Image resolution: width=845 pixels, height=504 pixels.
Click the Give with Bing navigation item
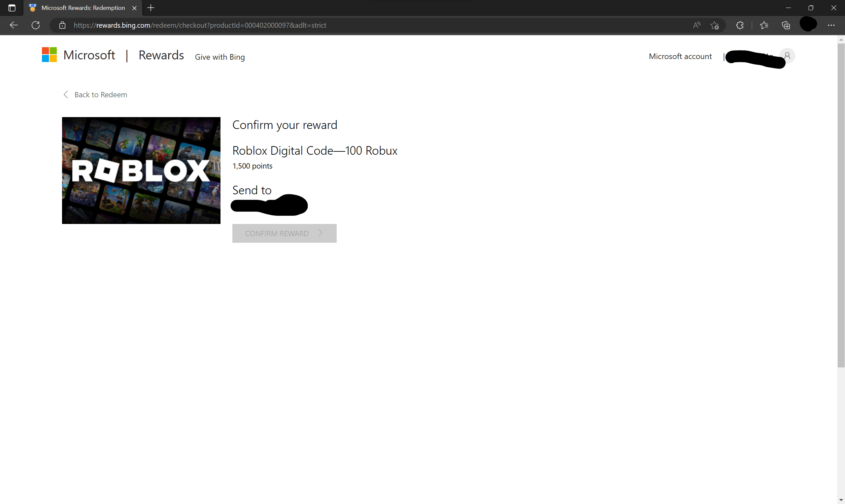[220, 56]
